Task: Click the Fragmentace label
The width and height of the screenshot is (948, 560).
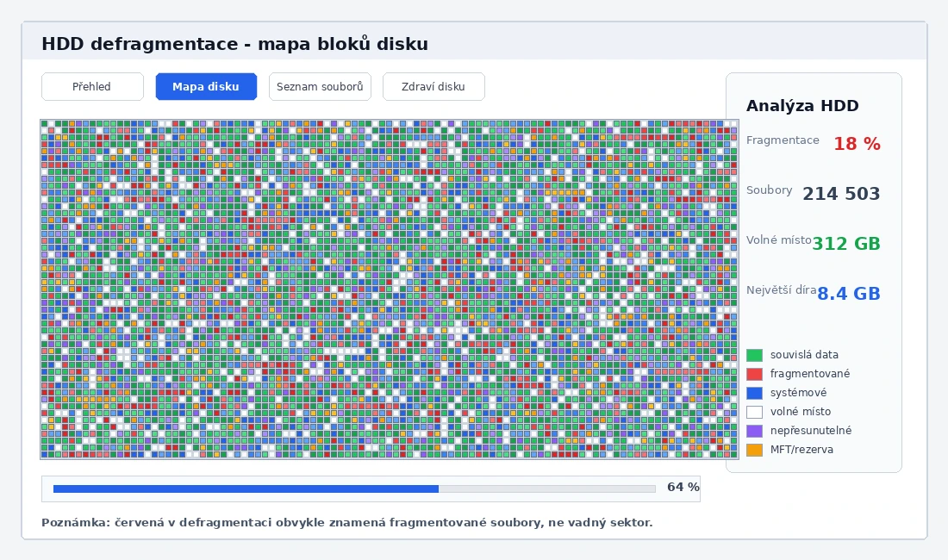Action: point(783,140)
